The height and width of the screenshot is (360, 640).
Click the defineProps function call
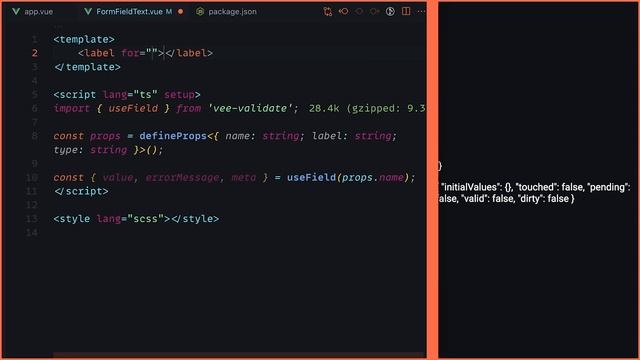173,136
